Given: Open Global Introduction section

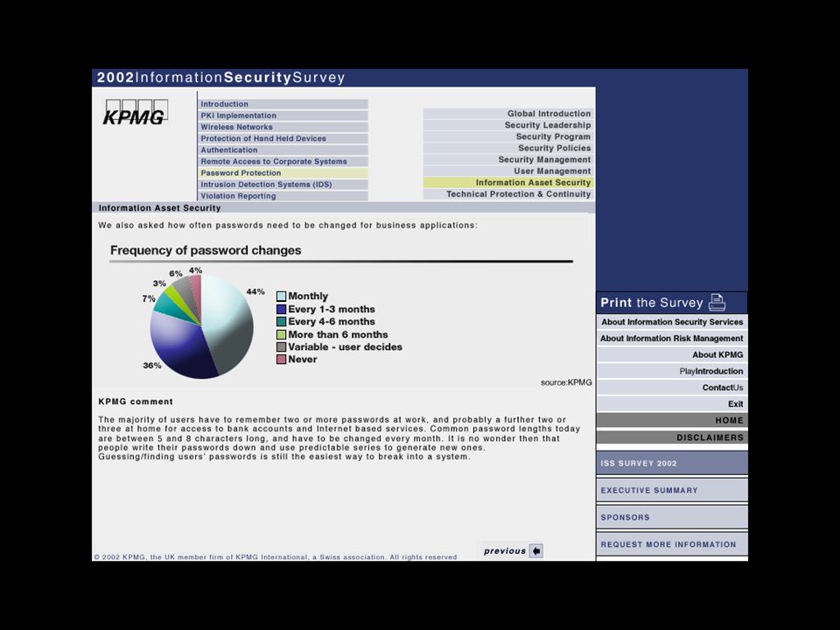Looking at the screenshot, I should click(508, 114).
